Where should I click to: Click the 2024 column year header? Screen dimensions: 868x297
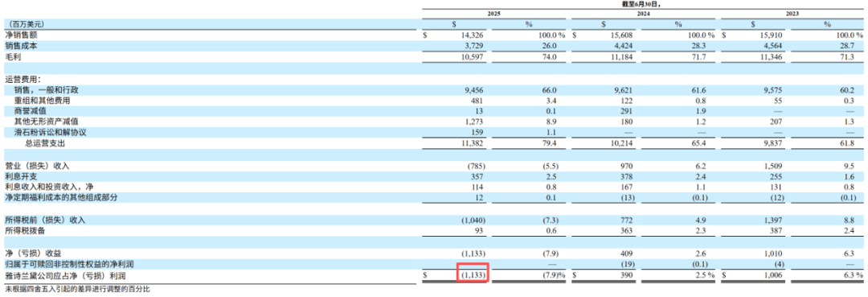click(643, 13)
